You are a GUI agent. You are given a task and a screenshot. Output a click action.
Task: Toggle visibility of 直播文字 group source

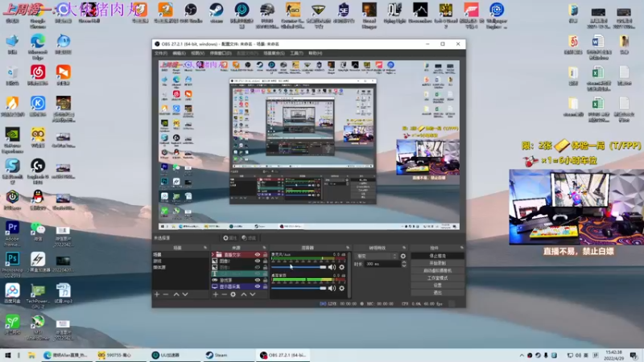pyautogui.click(x=257, y=254)
